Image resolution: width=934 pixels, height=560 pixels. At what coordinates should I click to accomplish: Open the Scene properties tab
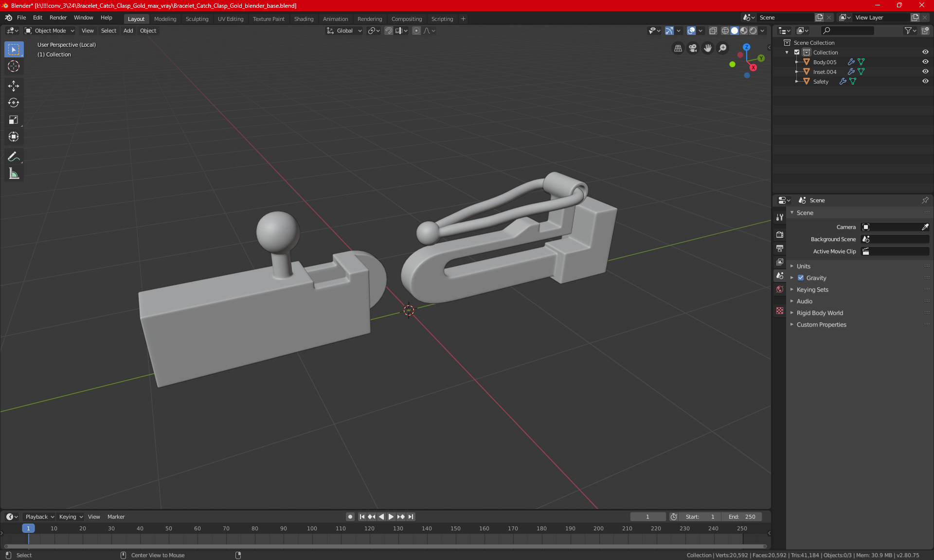pos(780,276)
